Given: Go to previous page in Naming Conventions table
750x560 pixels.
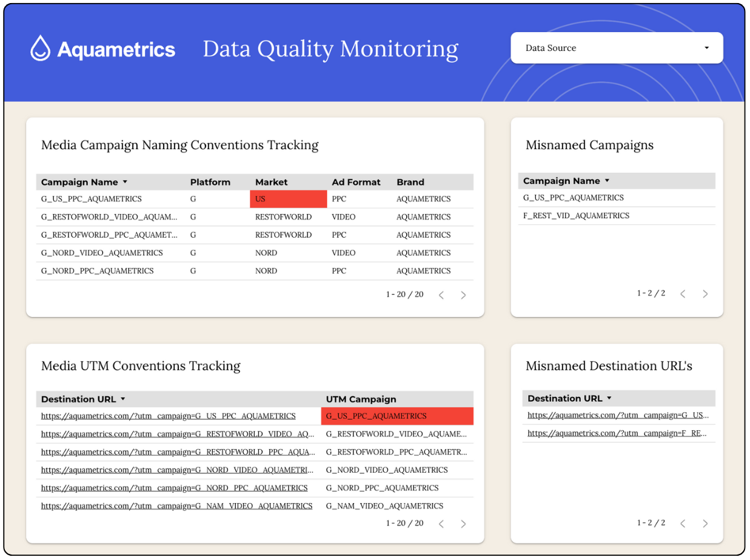Looking at the screenshot, I should [441, 295].
